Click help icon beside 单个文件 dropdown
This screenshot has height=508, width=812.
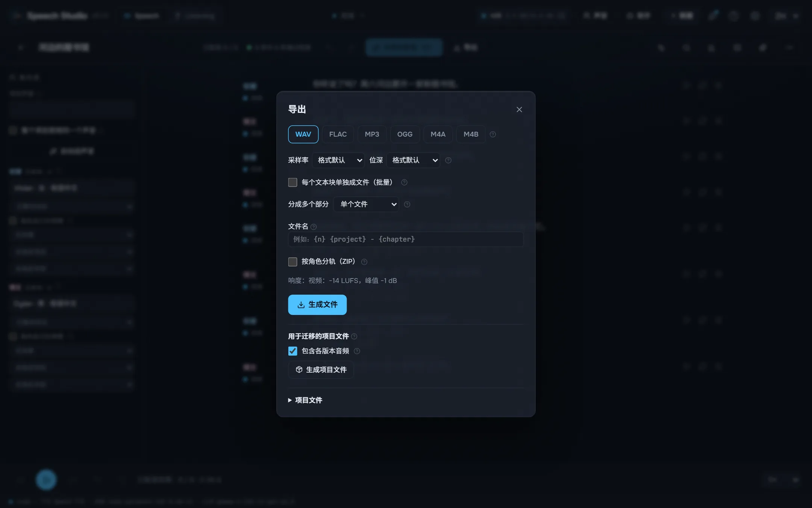pyautogui.click(x=407, y=204)
